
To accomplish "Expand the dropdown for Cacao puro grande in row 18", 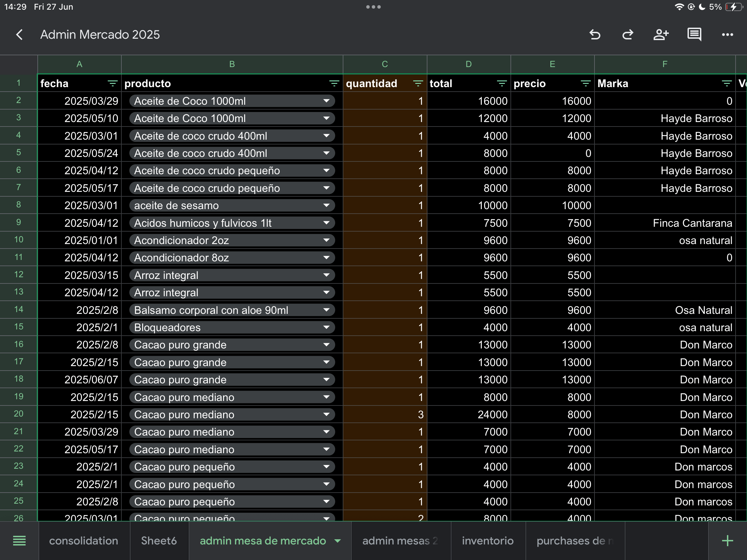I will (326, 380).
